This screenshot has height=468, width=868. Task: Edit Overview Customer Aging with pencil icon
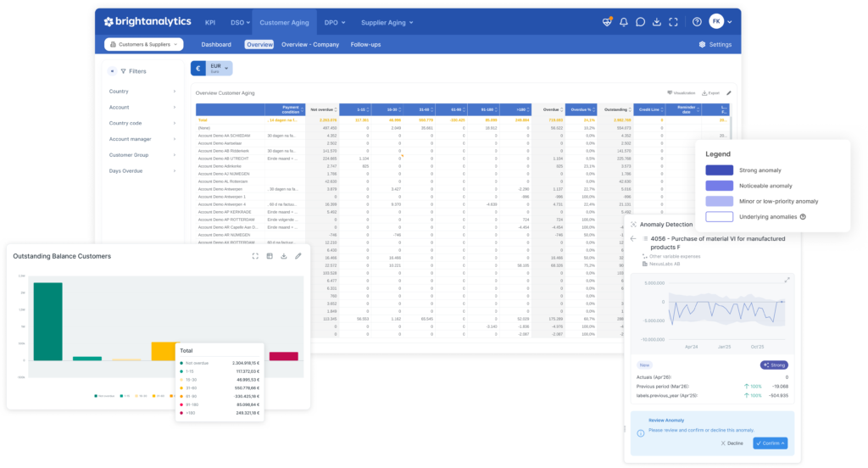tap(729, 93)
